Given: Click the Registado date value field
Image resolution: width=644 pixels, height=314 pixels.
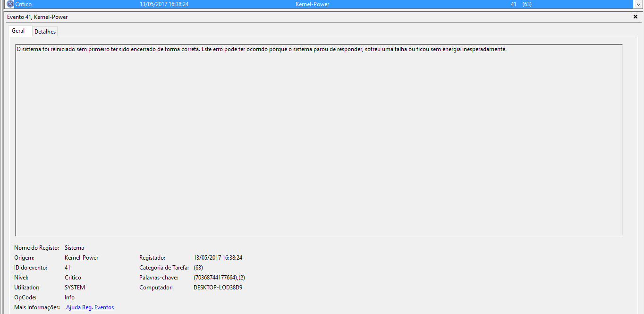Looking at the screenshot, I should click(218, 258).
